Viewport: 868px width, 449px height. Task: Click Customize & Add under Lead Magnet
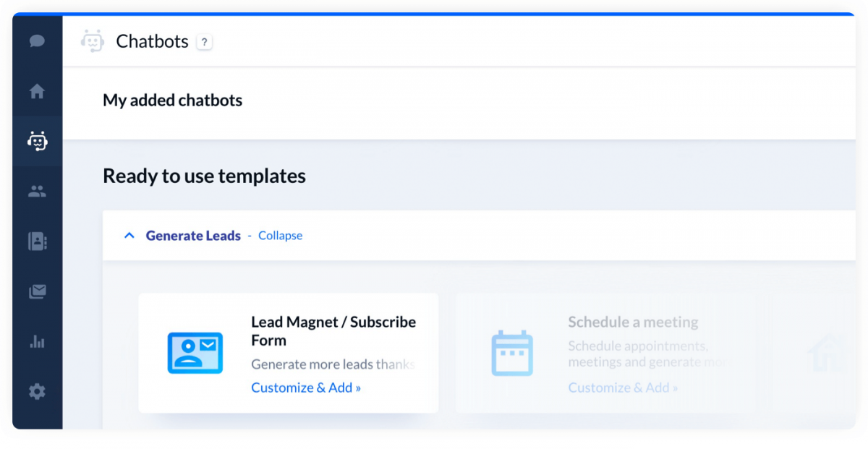tap(306, 388)
